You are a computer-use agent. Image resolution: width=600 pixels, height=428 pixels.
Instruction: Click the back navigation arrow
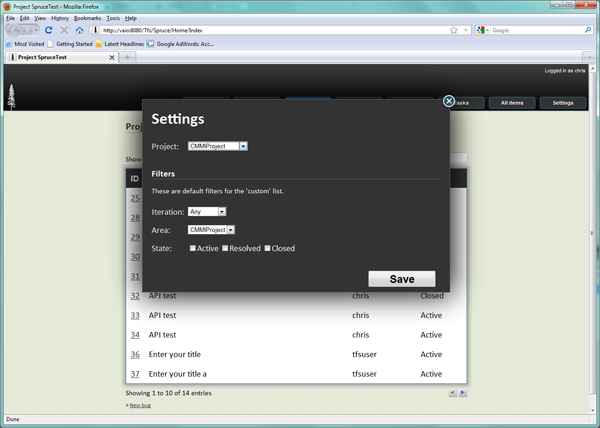pyautogui.click(x=14, y=30)
